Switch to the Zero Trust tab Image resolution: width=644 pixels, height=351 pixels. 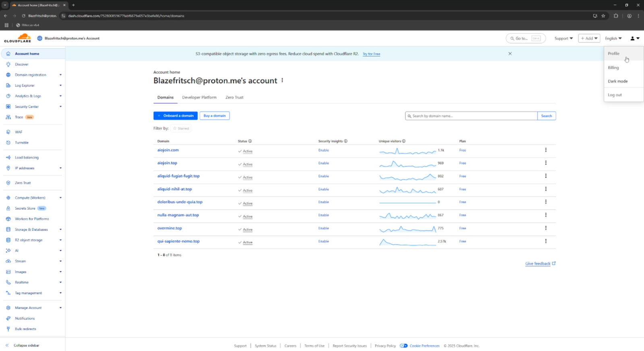point(234,98)
